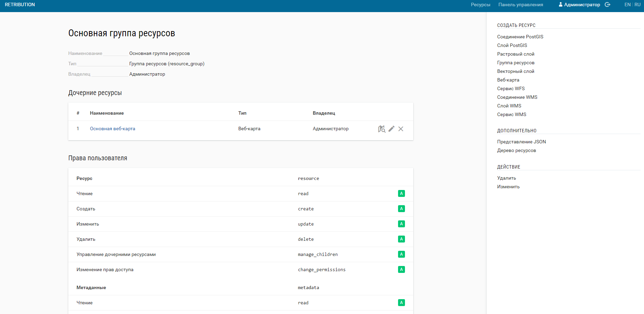Viewport: 644px width, 314px height.
Task: Click the logout icon next to Администратор
Action: (607, 4)
